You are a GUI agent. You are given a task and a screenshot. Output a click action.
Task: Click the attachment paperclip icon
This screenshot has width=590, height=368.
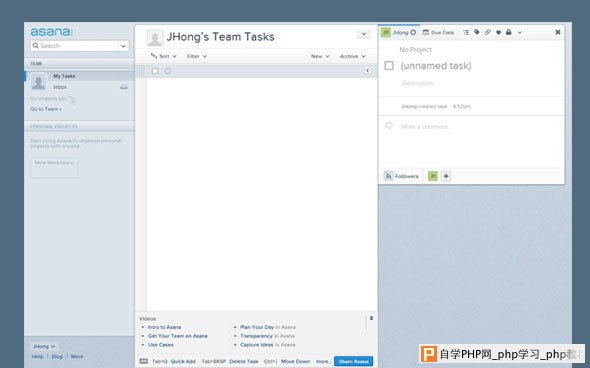coord(488,32)
